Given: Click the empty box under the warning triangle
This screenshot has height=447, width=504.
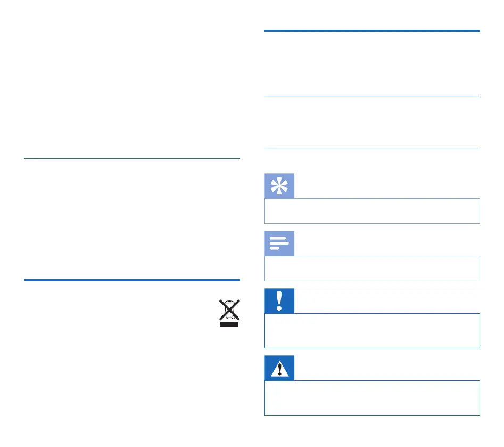Looking at the screenshot, I should pos(372,398).
